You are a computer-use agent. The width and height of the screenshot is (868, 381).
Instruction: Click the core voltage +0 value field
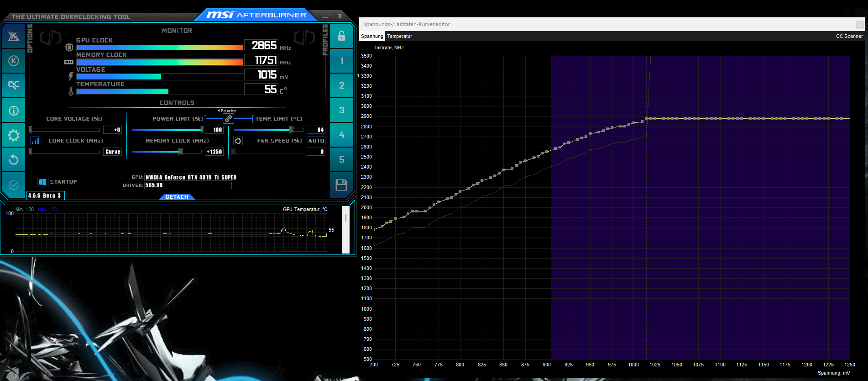(112, 130)
